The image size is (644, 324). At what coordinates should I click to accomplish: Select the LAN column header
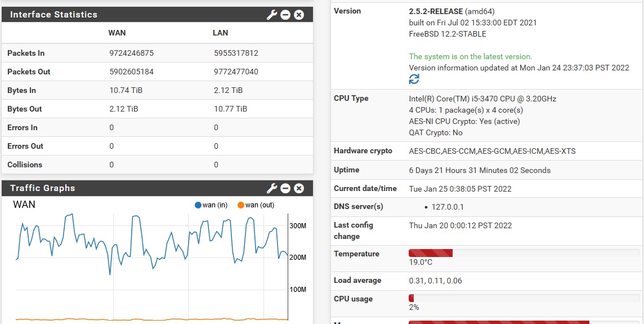(x=220, y=33)
